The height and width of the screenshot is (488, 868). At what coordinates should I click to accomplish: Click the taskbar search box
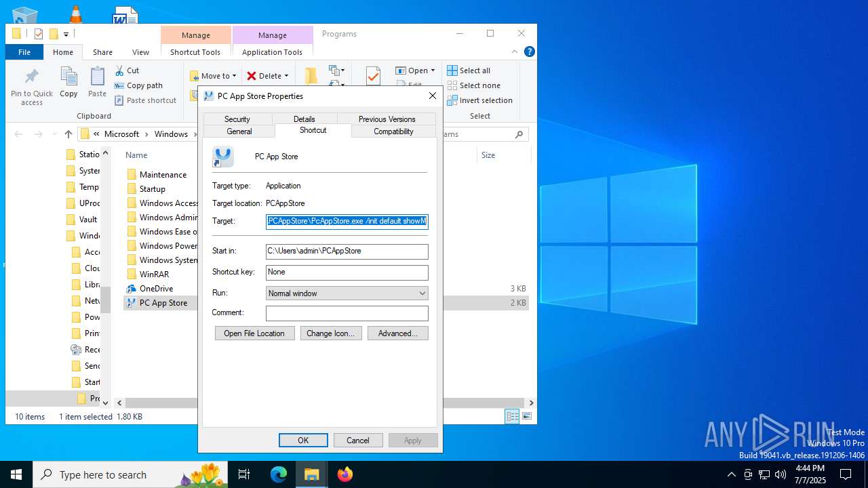click(130, 474)
